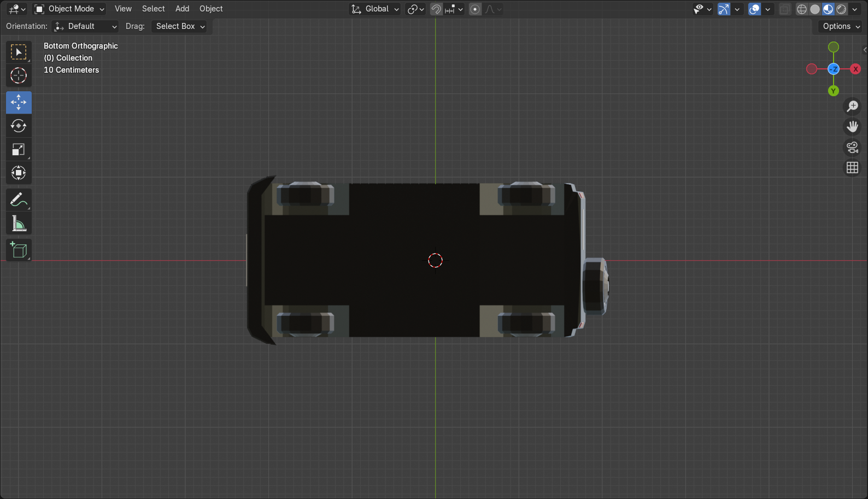Open the pivot point dropdown
The image size is (868, 499).
[x=415, y=9]
